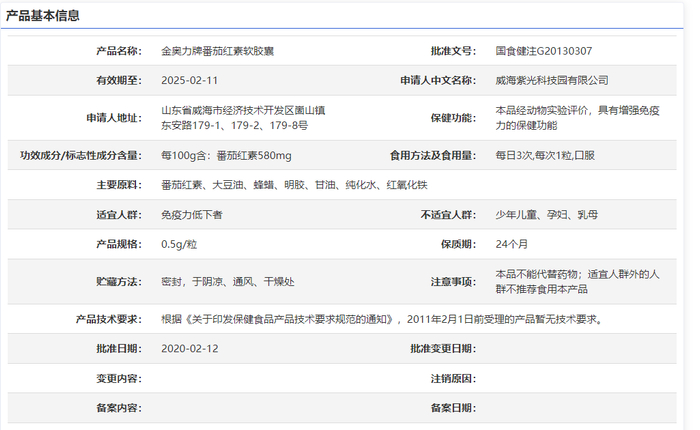Click the technical requirement sentence starting 根据《关于印发
The height and width of the screenshot is (430, 700).
point(382,319)
